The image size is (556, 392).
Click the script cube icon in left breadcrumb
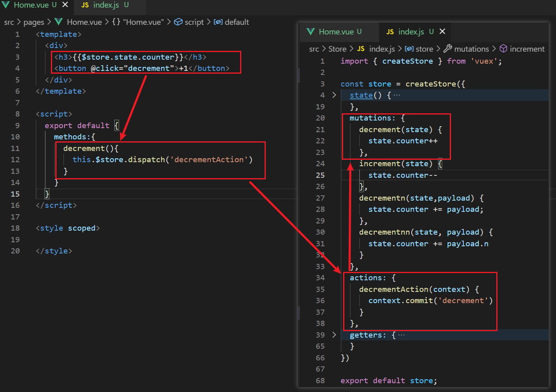pos(178,22)
